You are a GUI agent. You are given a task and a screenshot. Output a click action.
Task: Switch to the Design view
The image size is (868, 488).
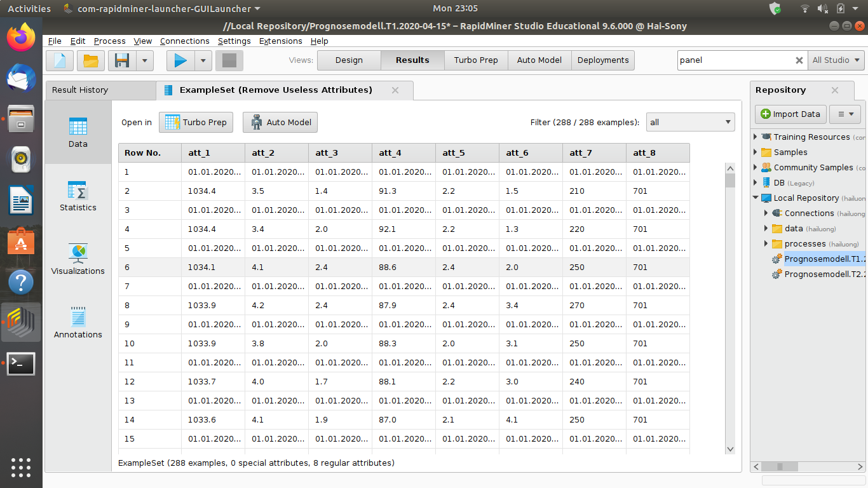(349, 60)
